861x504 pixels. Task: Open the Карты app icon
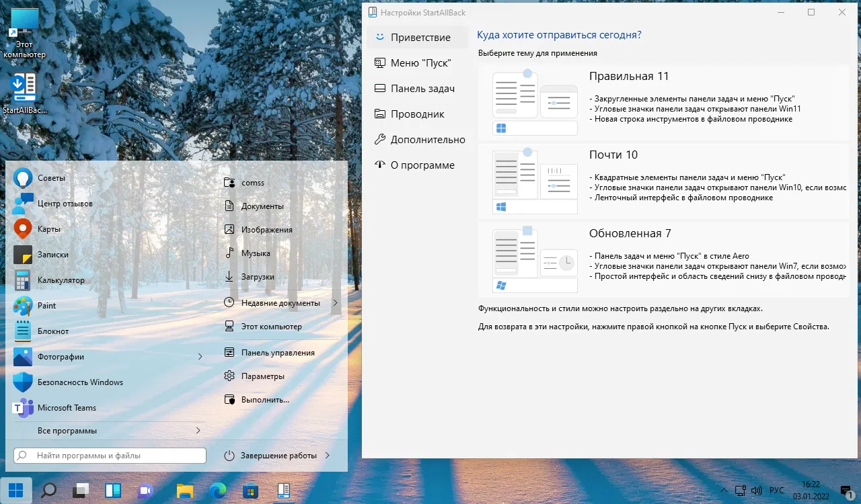tap(24, 229)
